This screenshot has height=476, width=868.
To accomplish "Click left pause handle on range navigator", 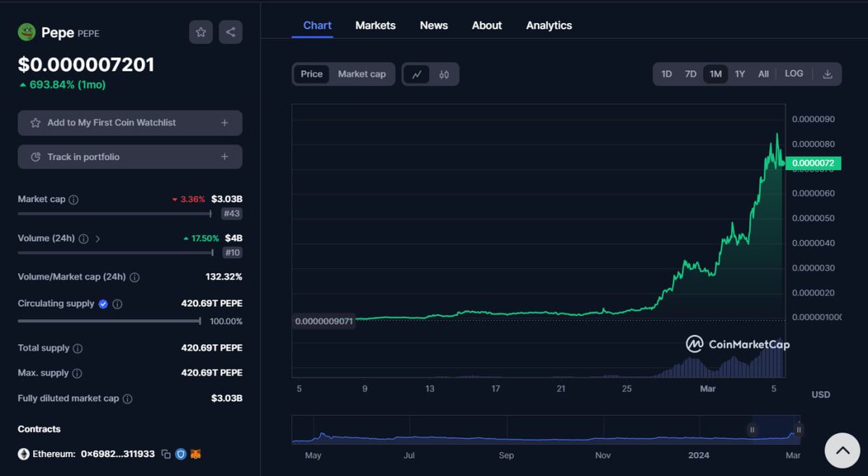I will tap(752, 430).
